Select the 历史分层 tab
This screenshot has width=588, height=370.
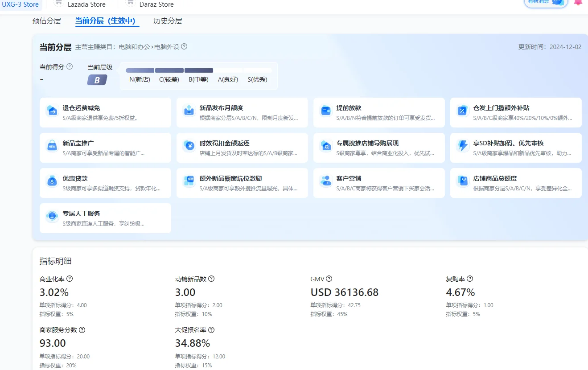pyautogui.click(x=168, y=21)
